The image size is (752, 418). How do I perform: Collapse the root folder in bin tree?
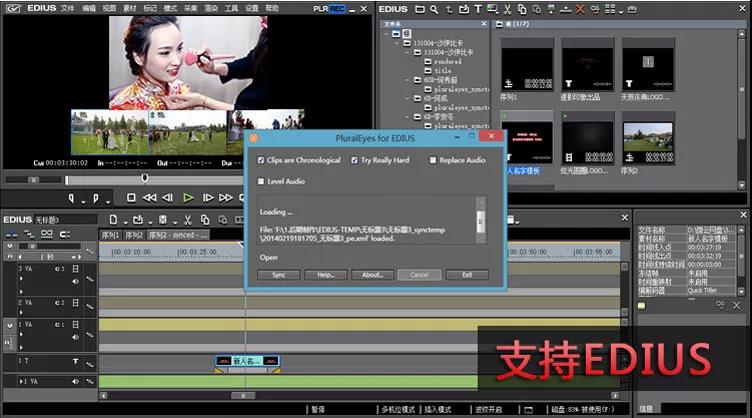click(387, 34)
